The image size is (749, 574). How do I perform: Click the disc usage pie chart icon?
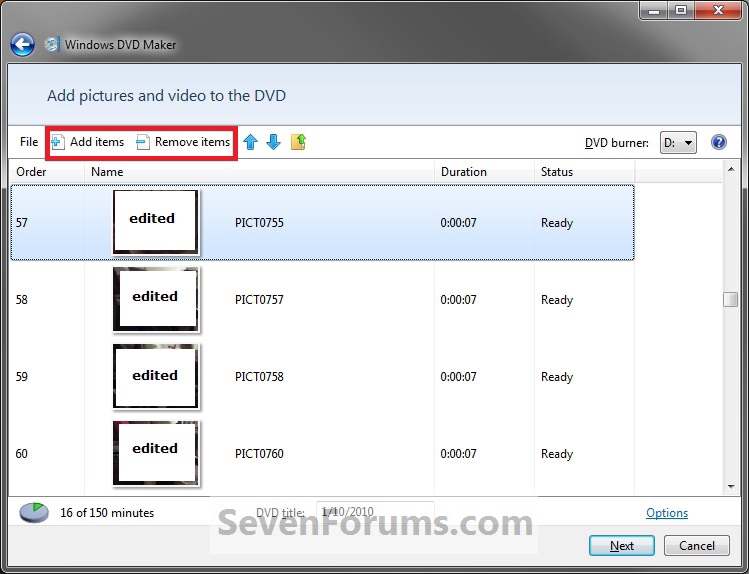[34, 512]
